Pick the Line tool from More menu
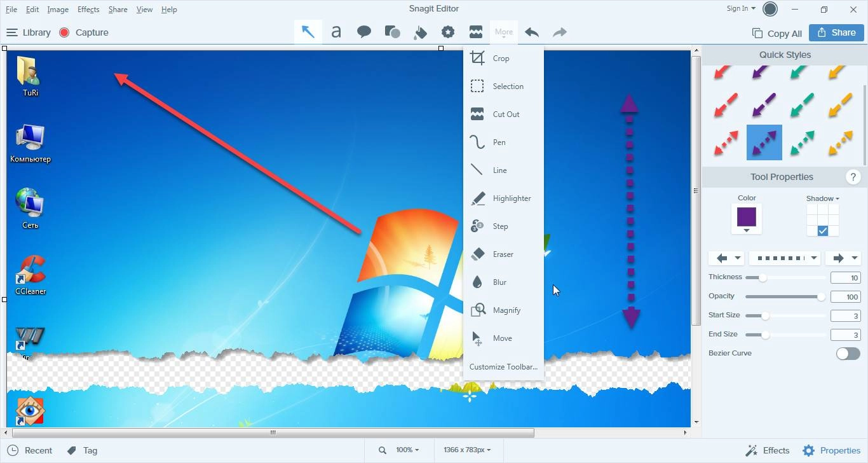 click(503, 170)
